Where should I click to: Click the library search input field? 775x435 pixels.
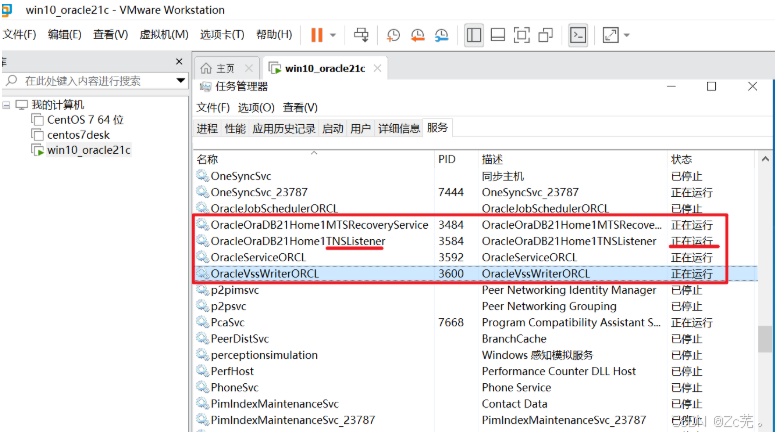point(96,81)
